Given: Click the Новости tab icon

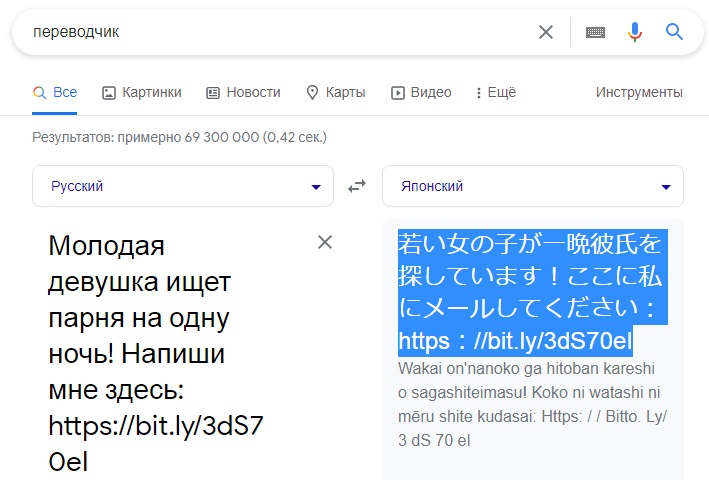Looking at the screenshot, I should click(x=213, y=93).
